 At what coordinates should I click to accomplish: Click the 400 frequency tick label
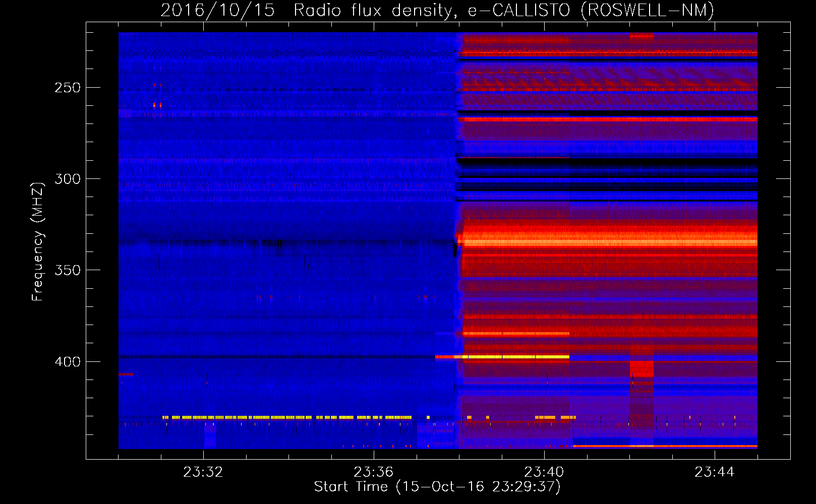(68, 362)
